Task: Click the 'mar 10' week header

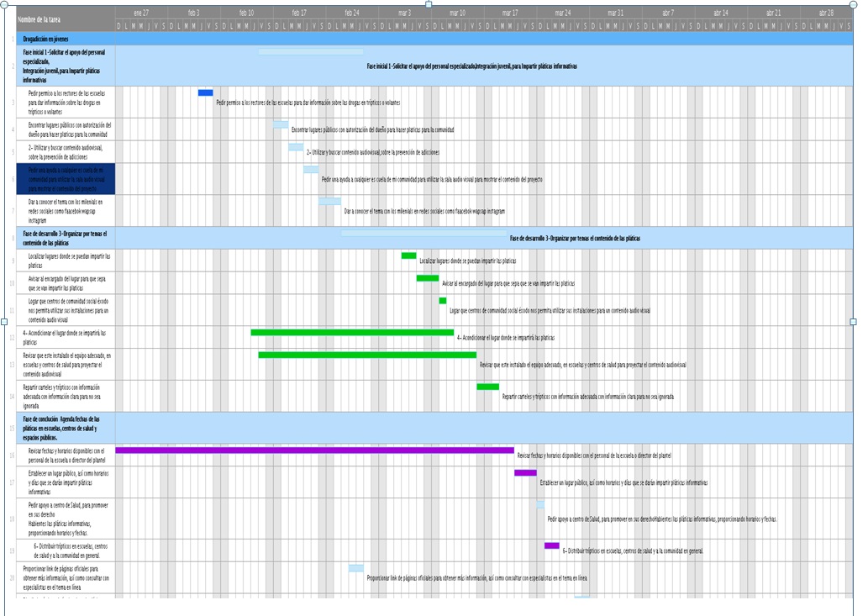Action: click(457, 13)
